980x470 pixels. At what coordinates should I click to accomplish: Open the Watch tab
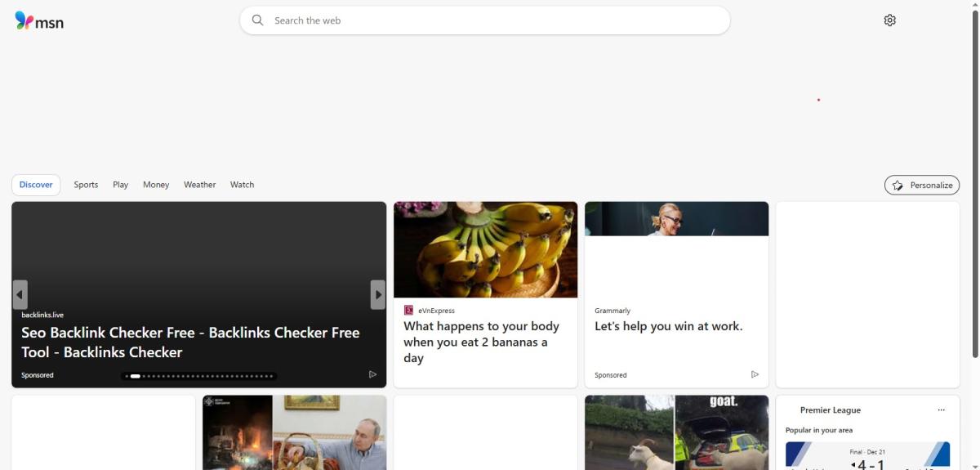(242, 185)
